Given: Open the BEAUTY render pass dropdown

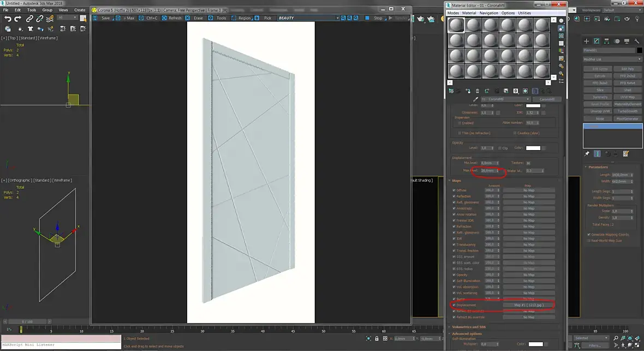Looking at the screenshot, I should tap(308, 18).
